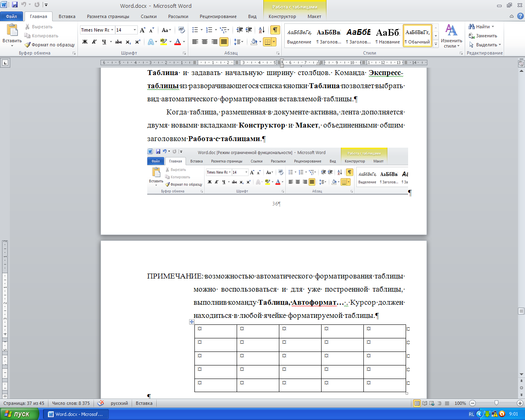Click the tab selector icon left of the ruler
The image size is (525, 420).
(5, 63)
